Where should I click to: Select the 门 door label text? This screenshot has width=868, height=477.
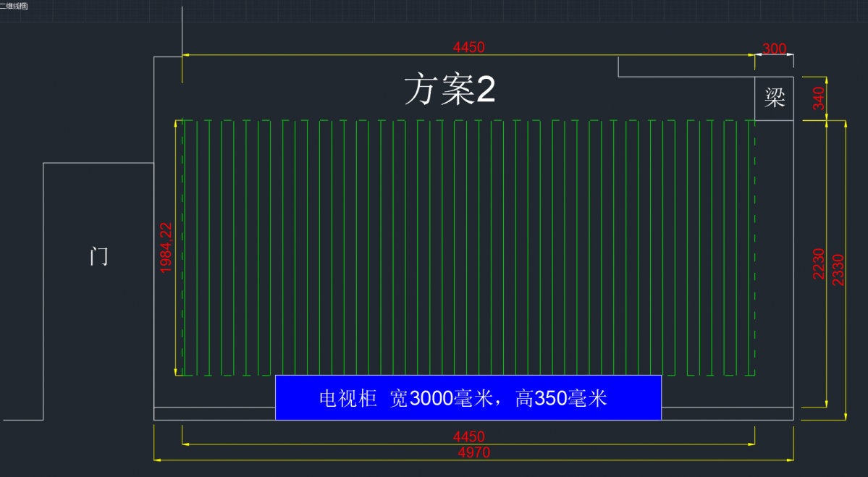click(x=99, y=256)
